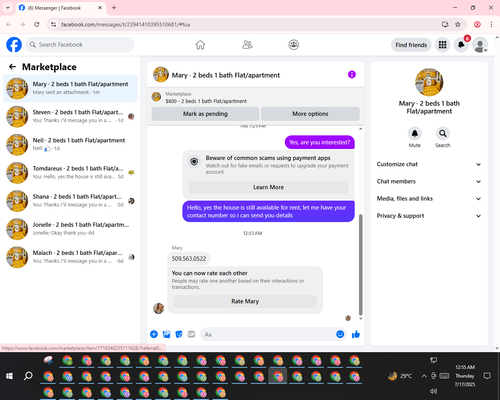The image size is (500, 400).
Task: Open Shana conversation in list
Action: (70, 201)
